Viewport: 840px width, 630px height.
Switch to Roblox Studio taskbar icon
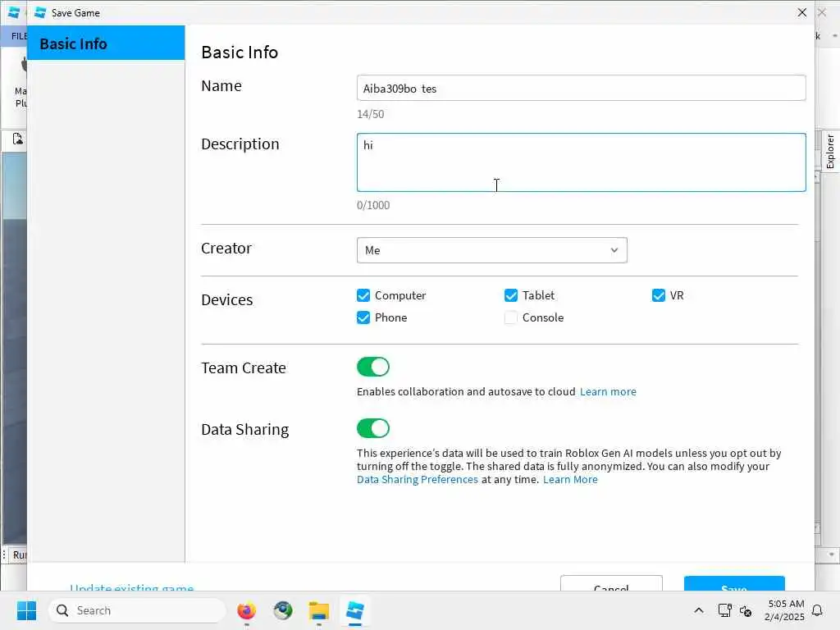pos(355,610)
